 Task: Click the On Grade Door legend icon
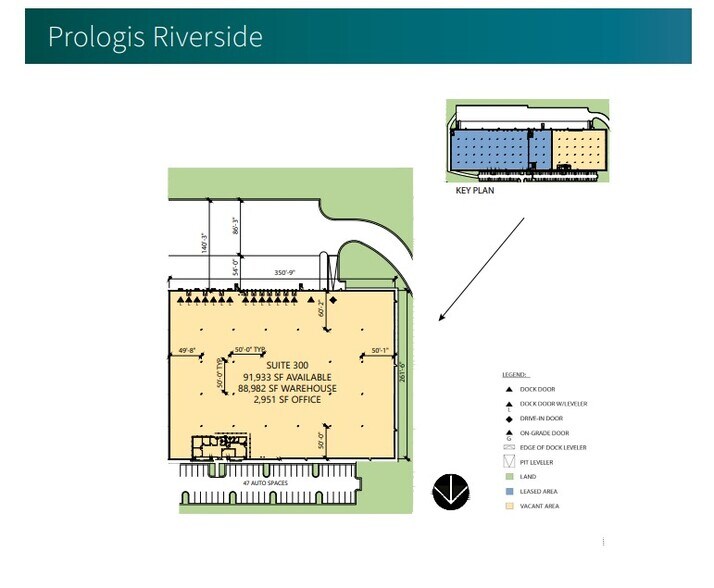[x=508, y=433]
